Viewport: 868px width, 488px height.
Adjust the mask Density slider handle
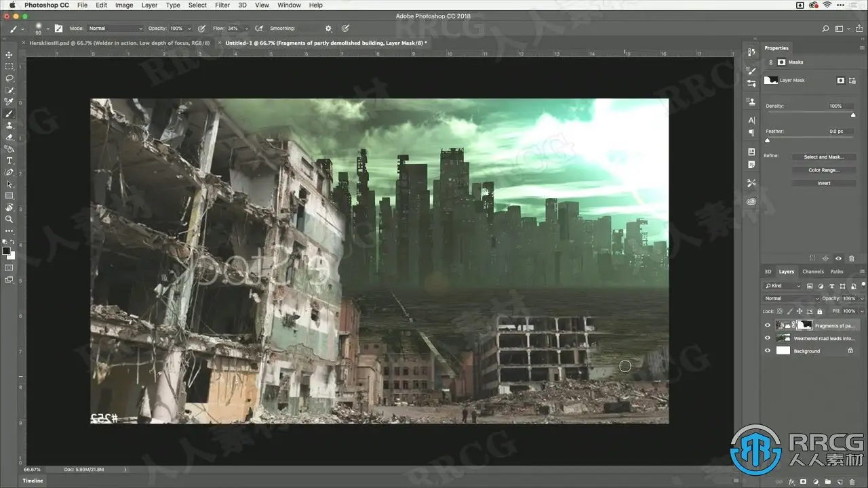(x=853, y=115)
